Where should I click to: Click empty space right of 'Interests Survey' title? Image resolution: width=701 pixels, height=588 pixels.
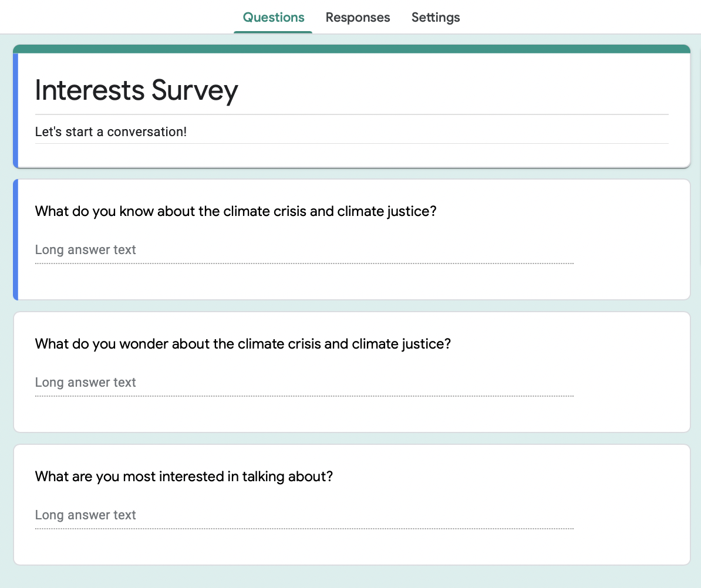tap(458, 90)
